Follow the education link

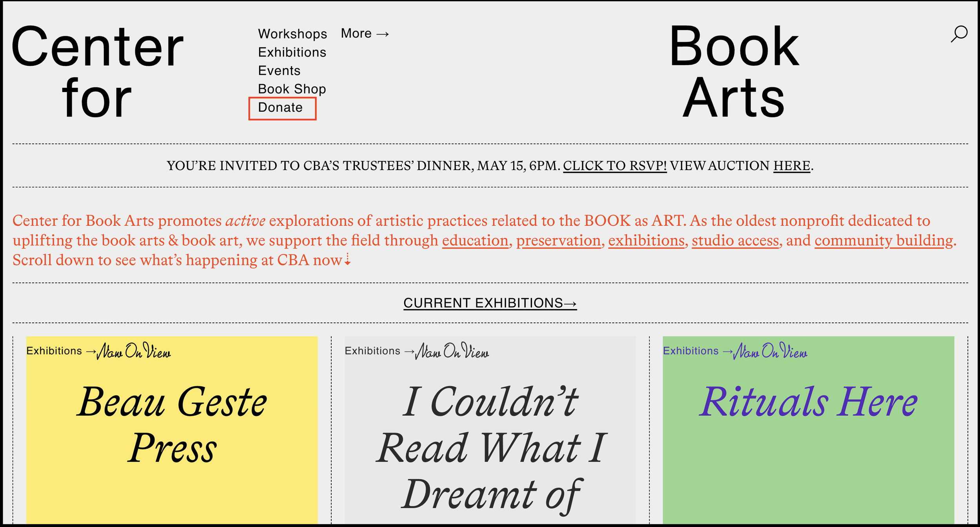coord(475,241)
